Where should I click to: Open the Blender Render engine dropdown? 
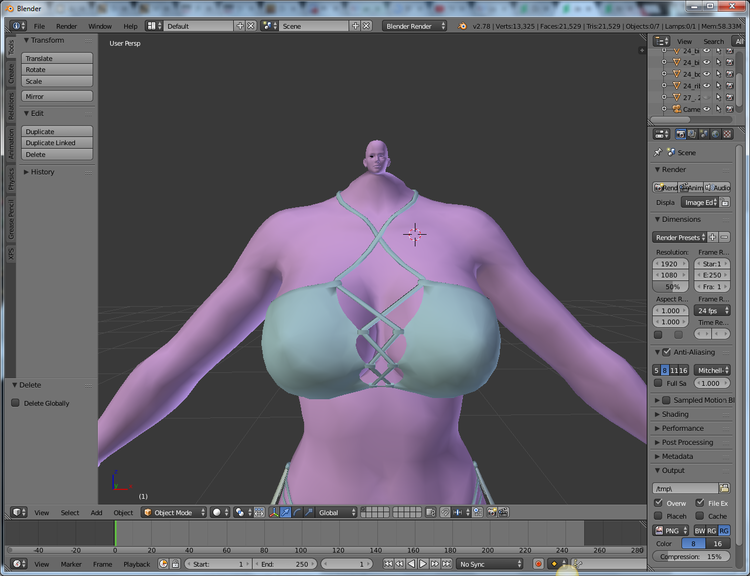[415, 26]
